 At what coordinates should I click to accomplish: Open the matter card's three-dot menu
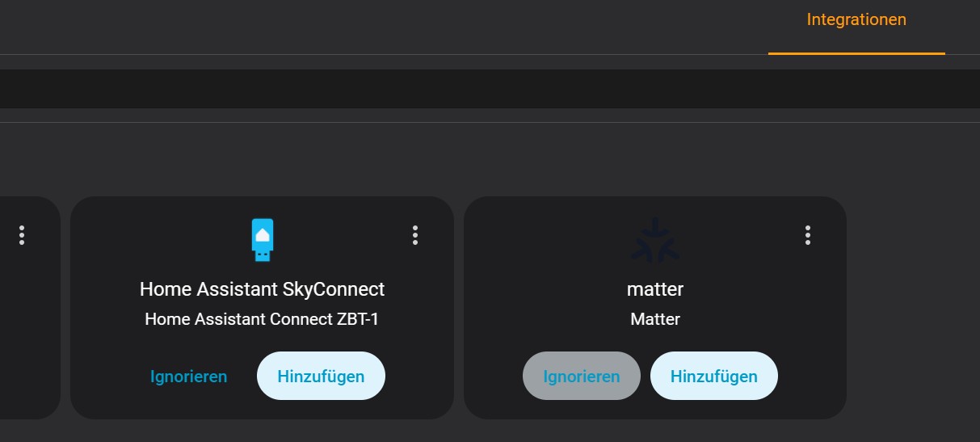tap(807, 235)
